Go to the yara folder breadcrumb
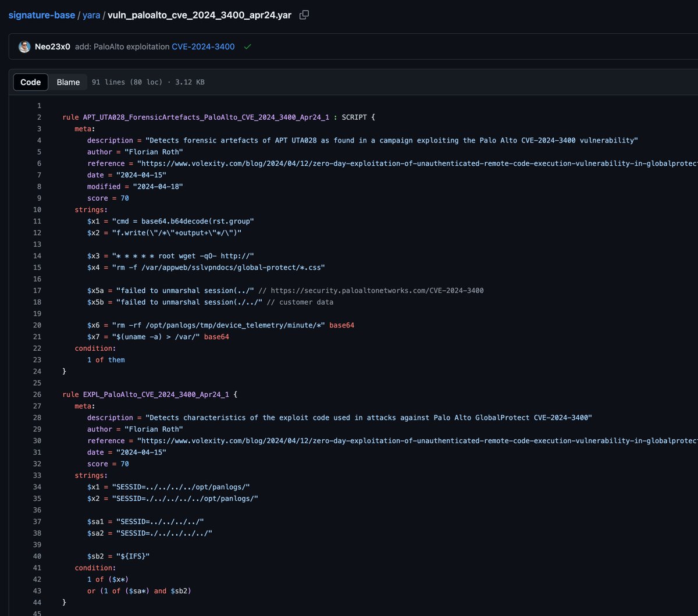Screen dimensions: 698x616 [90, 15]
